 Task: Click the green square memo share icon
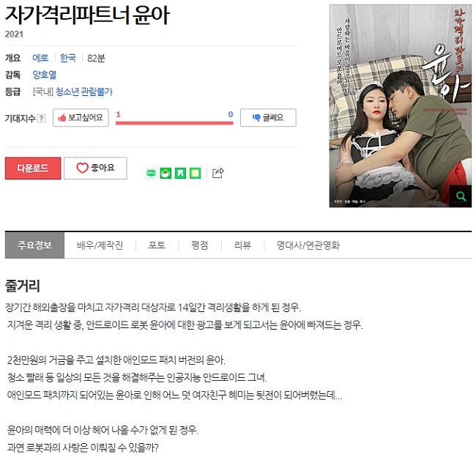pos(195,173)
